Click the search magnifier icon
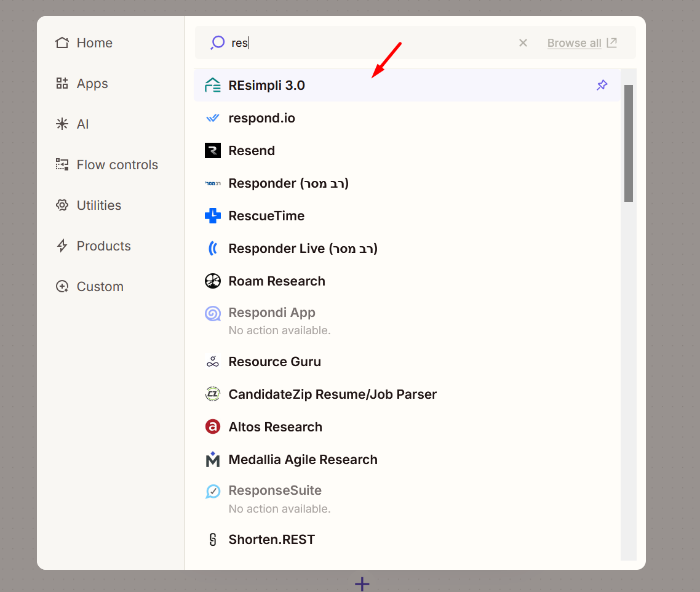Image resolution: width=700 pixels, height=592 pixels. pyautogui.click(x=217, y=42)
